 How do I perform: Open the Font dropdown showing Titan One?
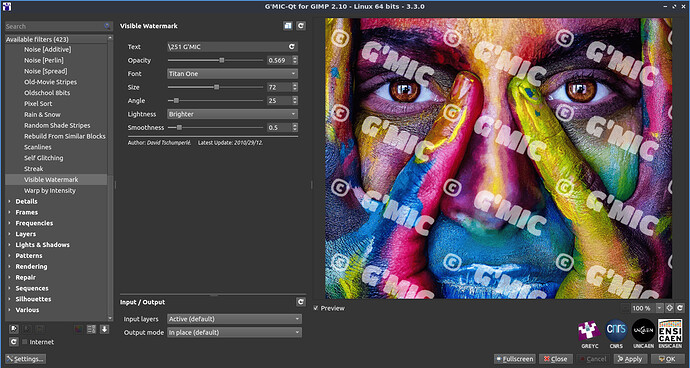tap(232, 74)
